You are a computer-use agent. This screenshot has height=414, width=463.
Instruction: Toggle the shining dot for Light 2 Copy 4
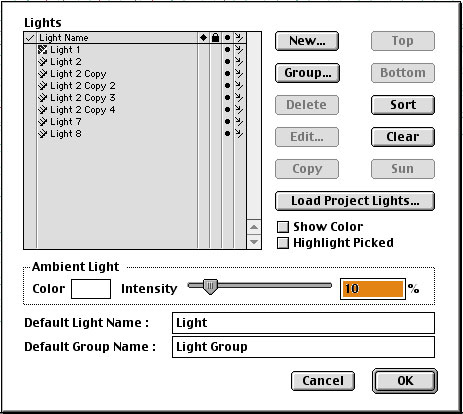coord(227,109)
